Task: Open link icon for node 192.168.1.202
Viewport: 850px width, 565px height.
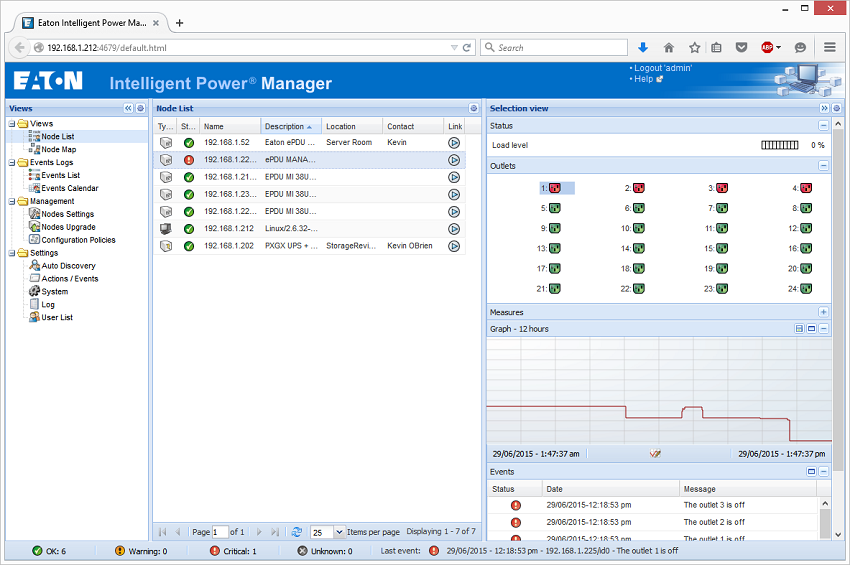Action: click(454, 246)
